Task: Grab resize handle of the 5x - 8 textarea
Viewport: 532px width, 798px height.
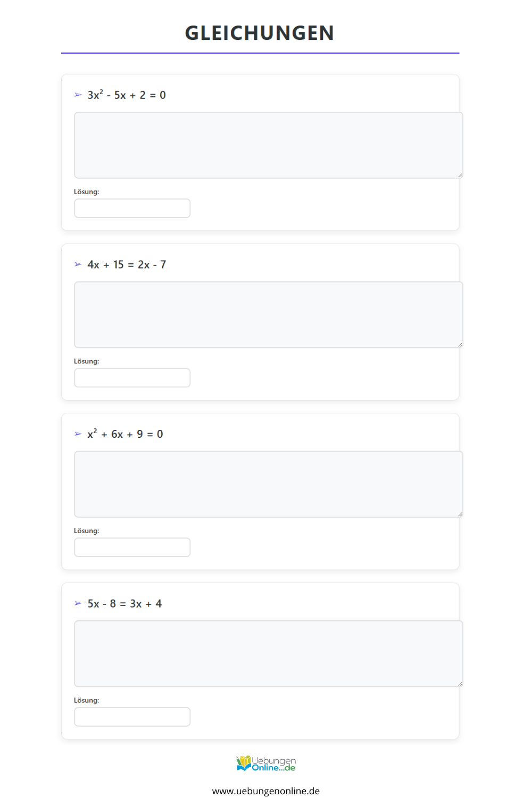Action: point(460,684)
